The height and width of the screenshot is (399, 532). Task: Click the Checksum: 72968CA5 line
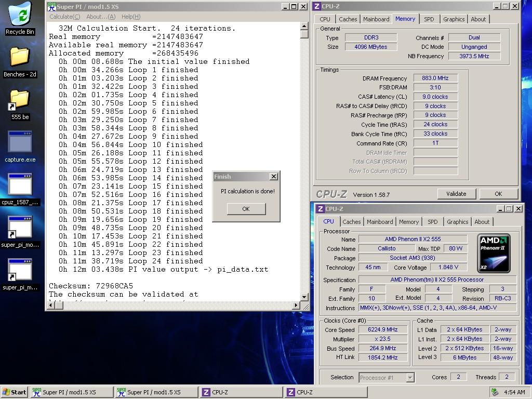point(91,286)
